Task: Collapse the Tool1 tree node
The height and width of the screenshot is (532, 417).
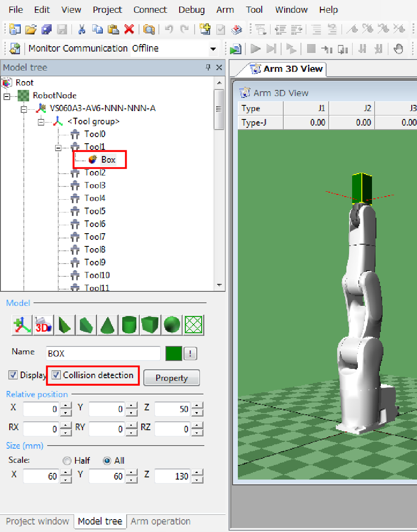Action: [58, 148]
